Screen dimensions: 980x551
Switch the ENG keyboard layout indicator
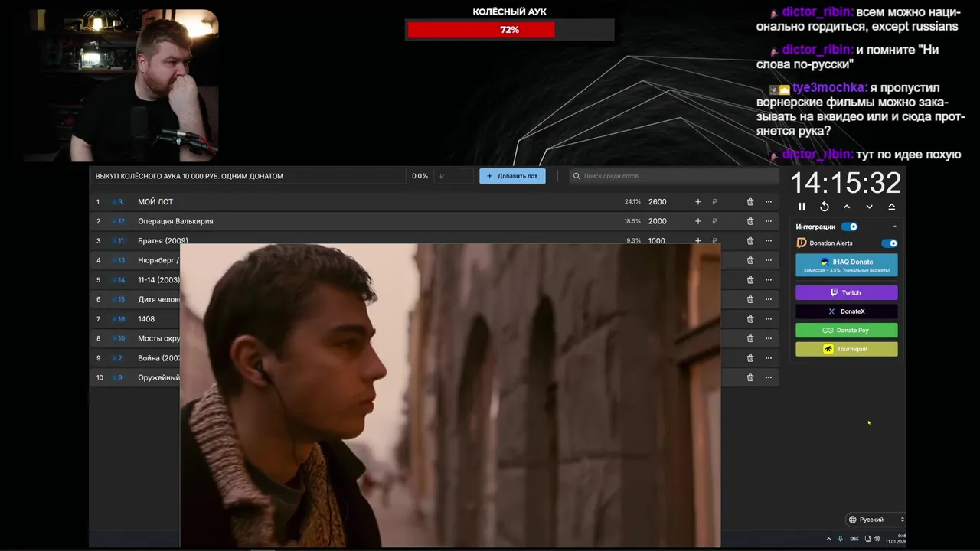click(854, 539)
